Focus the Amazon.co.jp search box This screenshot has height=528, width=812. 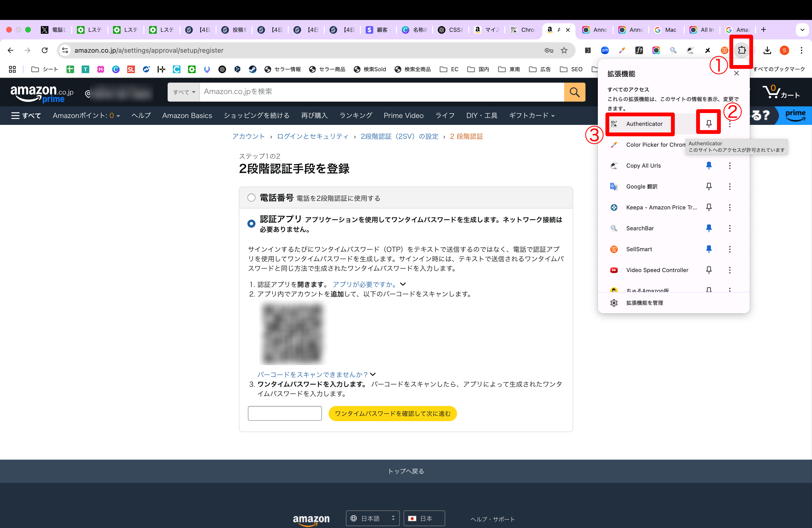pyautogui.click(x=382, y=92)
